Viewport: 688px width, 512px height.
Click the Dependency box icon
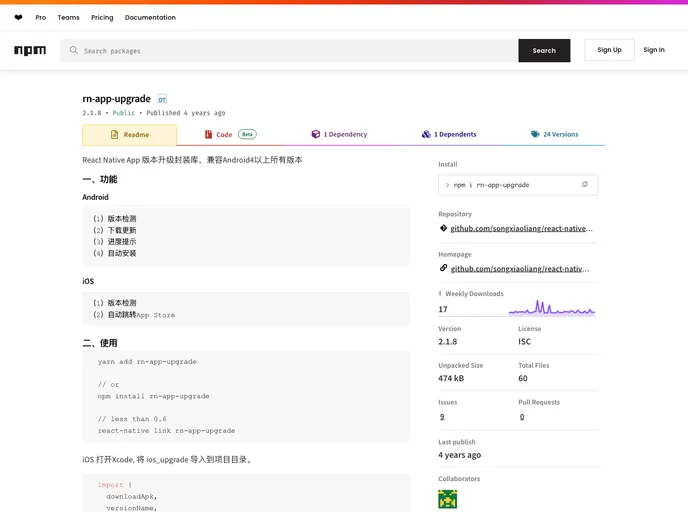click(x=315, y=134)
